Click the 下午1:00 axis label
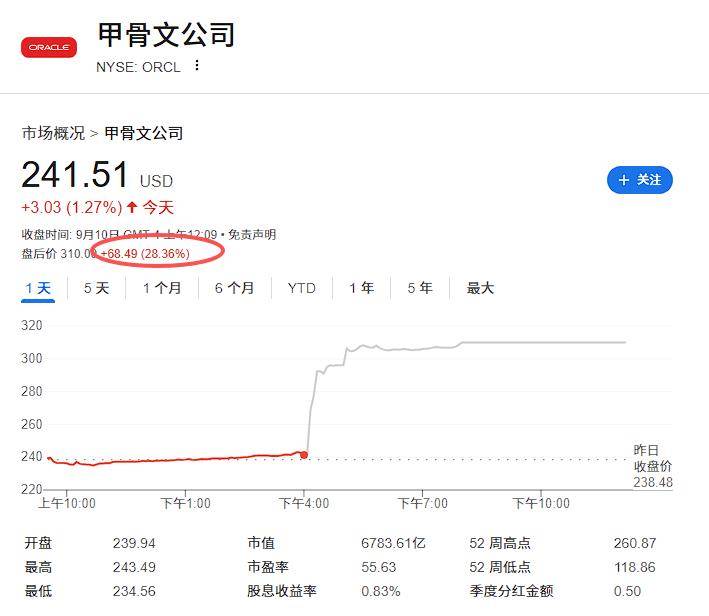 [x=185, y=503]
